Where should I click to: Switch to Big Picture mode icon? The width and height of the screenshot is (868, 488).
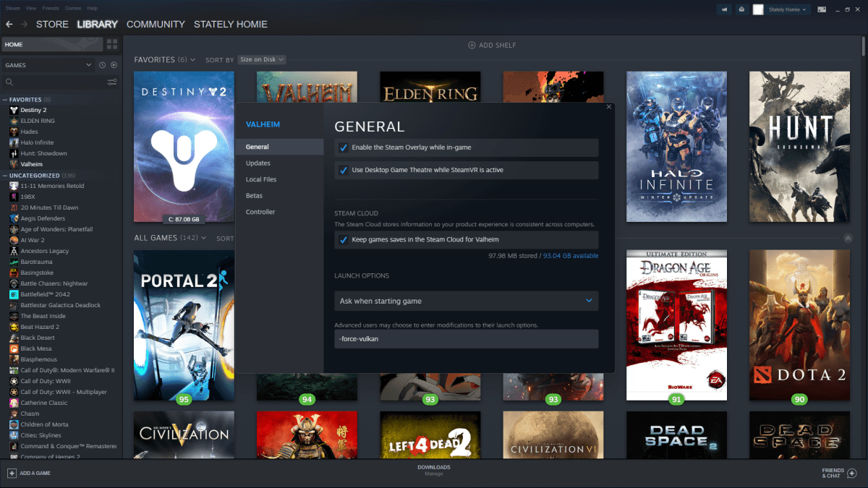[822, 9]
